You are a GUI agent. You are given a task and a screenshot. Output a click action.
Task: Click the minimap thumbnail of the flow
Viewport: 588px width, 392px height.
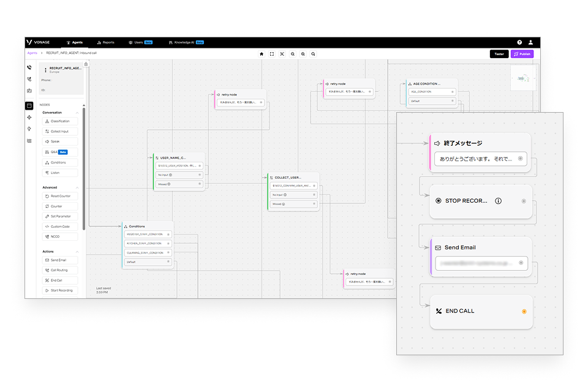[x=523, y=78]
